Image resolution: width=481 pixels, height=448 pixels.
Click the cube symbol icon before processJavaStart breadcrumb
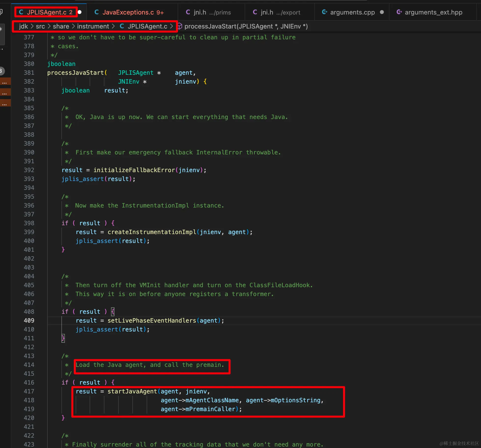(180, 26)
